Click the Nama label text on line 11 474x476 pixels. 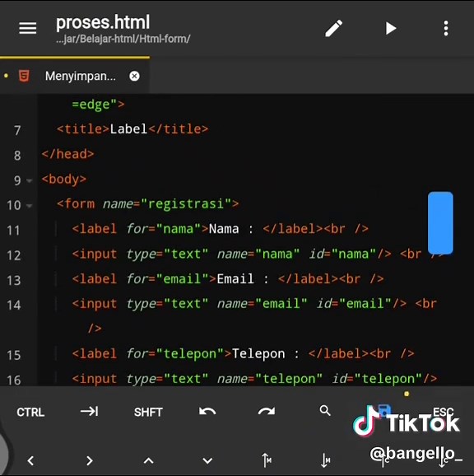pos(224,229)
